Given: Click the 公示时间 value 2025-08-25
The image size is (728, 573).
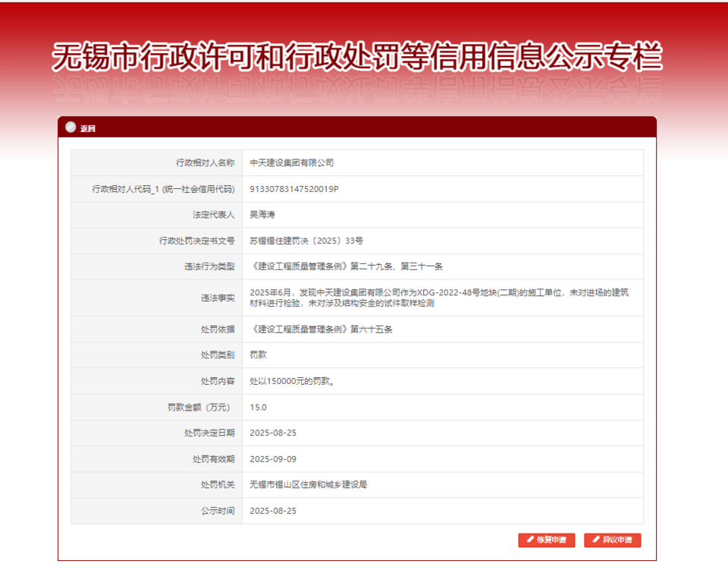Looking at the screenshot, I should pos(273,511).
